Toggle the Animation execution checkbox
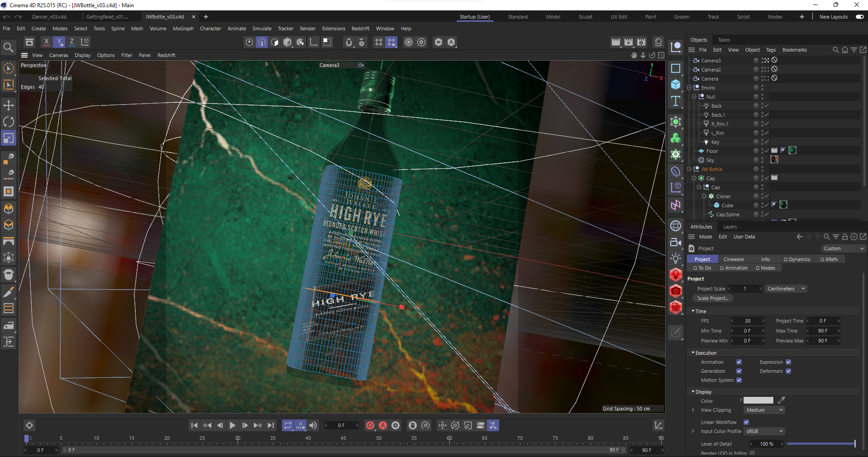The image size is (868, 457). 739,362
